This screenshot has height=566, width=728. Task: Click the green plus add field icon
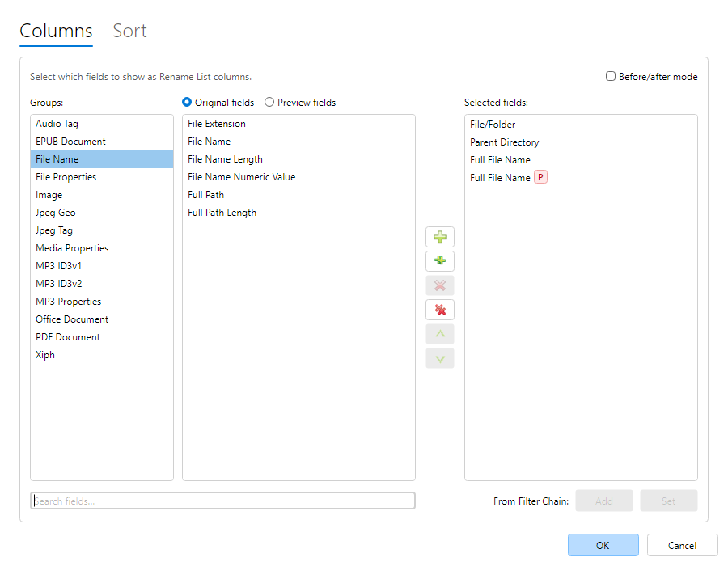pos(440,237)
